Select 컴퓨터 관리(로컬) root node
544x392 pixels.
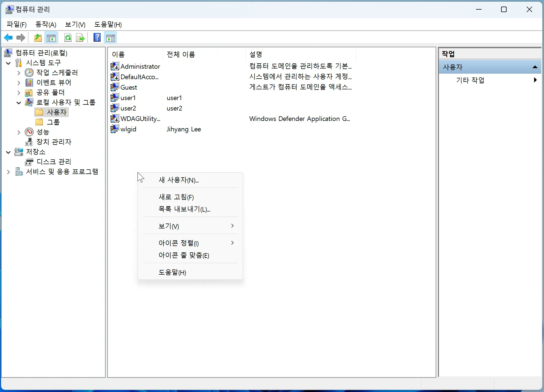42,53
